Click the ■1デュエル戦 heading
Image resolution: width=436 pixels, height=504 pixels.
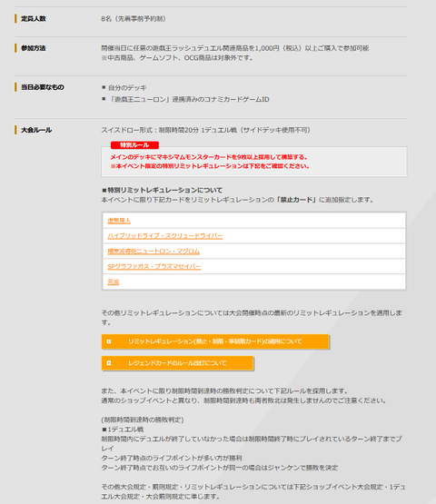[x=123, y=430]
